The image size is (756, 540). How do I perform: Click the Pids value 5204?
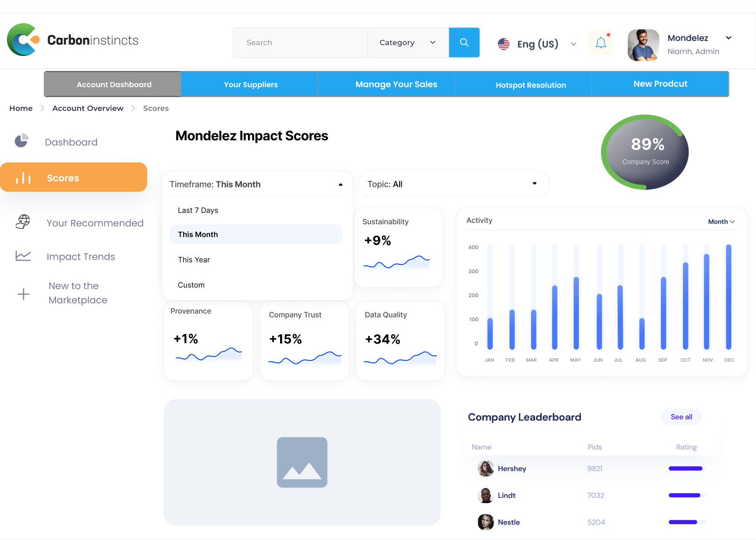coord(596,522)
